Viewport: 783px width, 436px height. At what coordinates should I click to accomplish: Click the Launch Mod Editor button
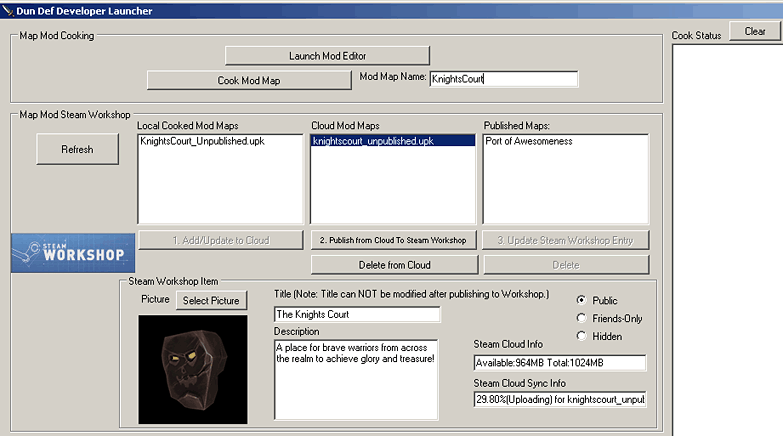[327, 55]
